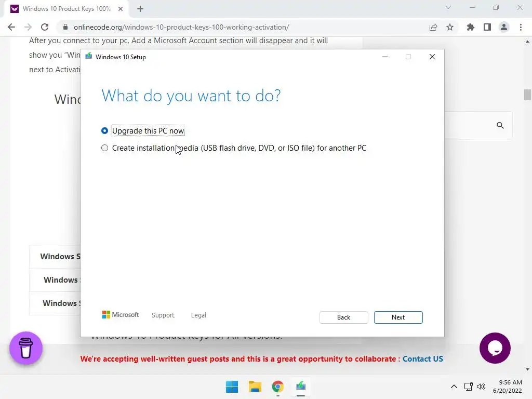Click the webpage search magnifier icon
The height and width of the screenshot is (399, 532).
pyautogui.click(x=500, y=125)
